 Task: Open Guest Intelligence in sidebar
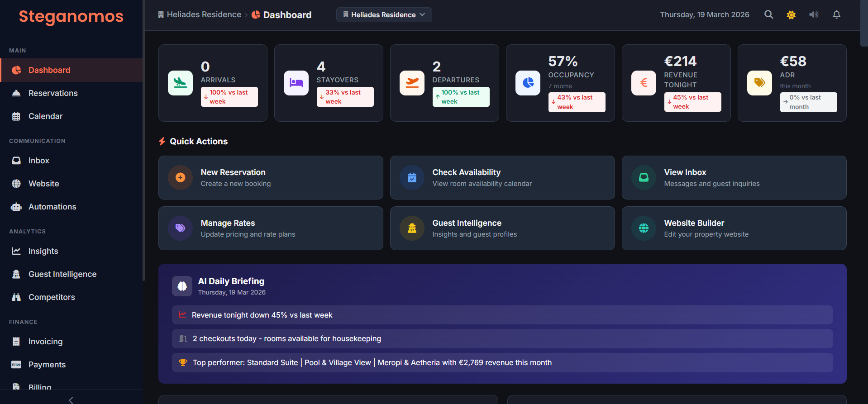pyautogui.click(x=72, y=274)
